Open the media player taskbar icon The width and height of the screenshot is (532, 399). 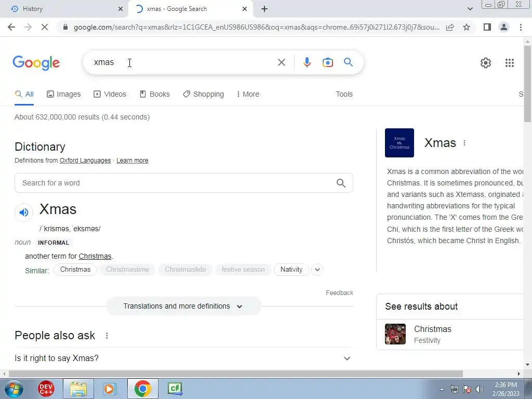click(110, 389)
